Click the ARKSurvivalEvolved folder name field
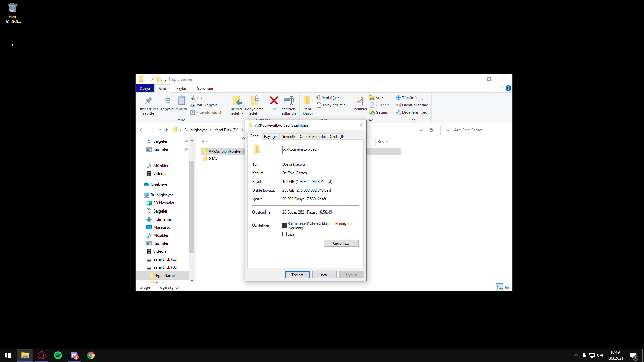This screenshot has height=362, width=644. (x=318, y=150)
